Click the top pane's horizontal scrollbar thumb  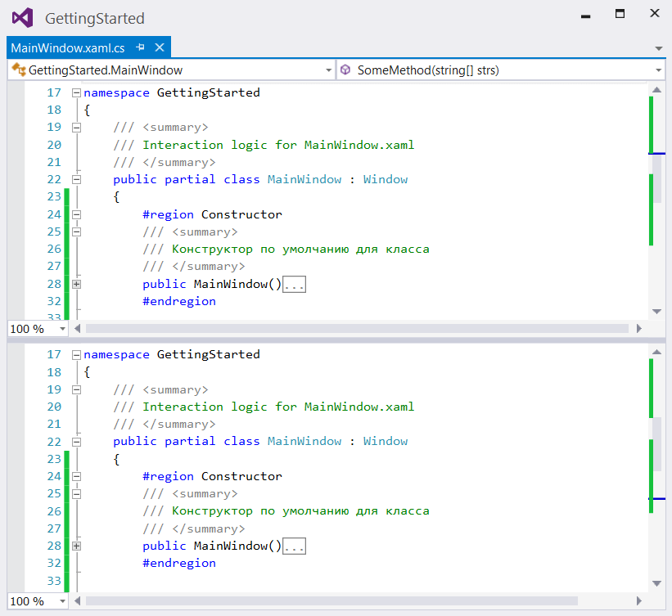point(356,328)
